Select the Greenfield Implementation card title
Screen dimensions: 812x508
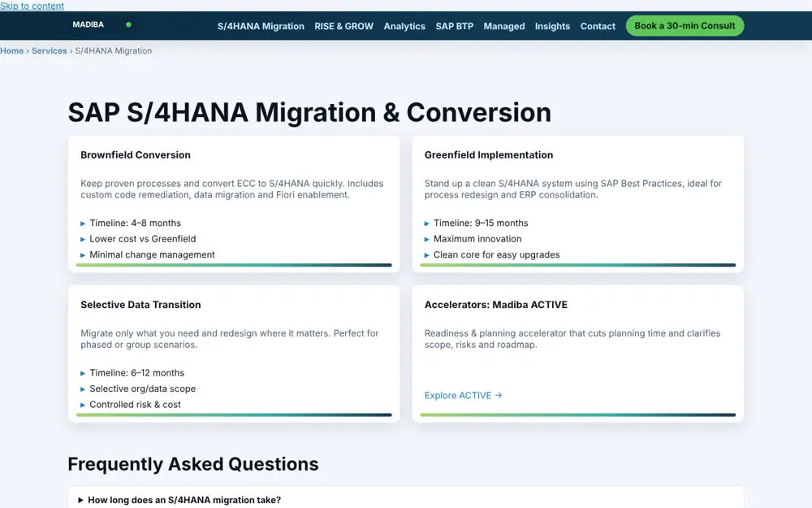489,154
